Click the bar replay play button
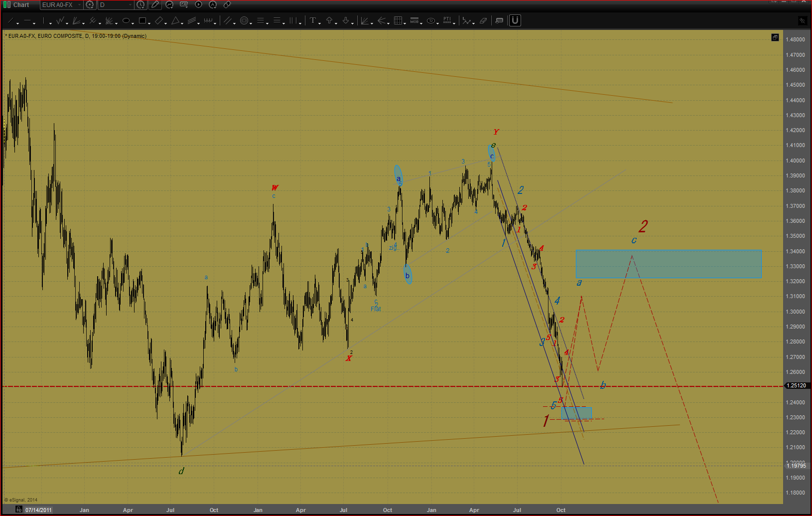 (198, 4)
